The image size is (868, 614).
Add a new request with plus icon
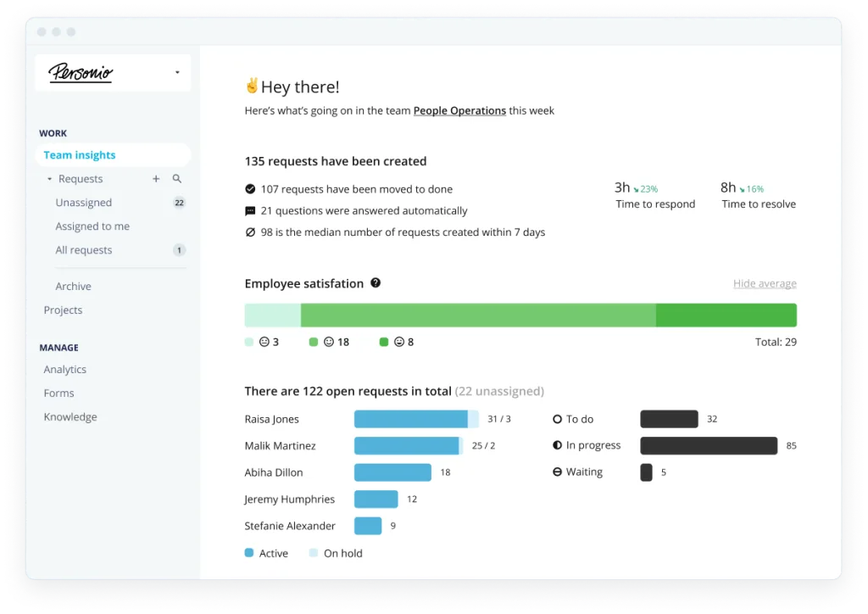pos(156,179)
